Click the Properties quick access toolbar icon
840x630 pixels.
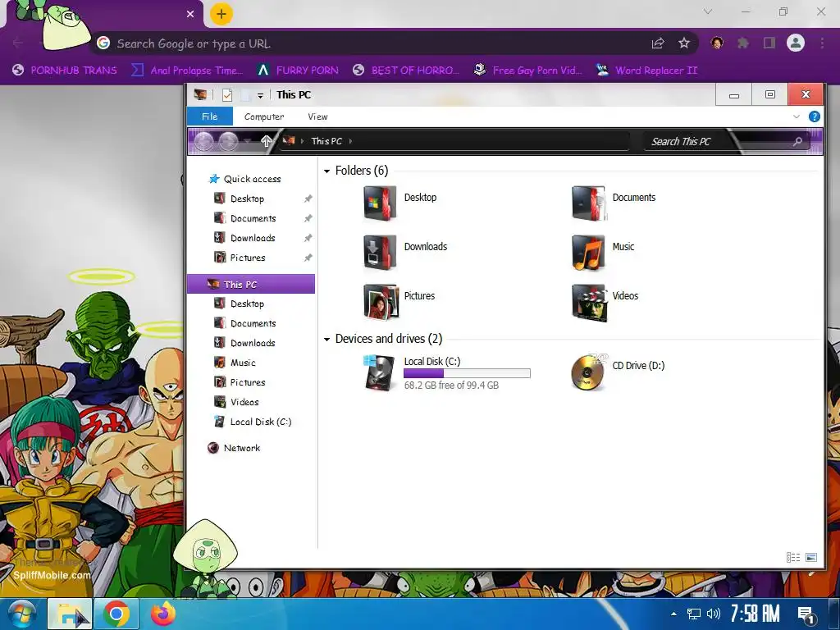pos(227,95)
